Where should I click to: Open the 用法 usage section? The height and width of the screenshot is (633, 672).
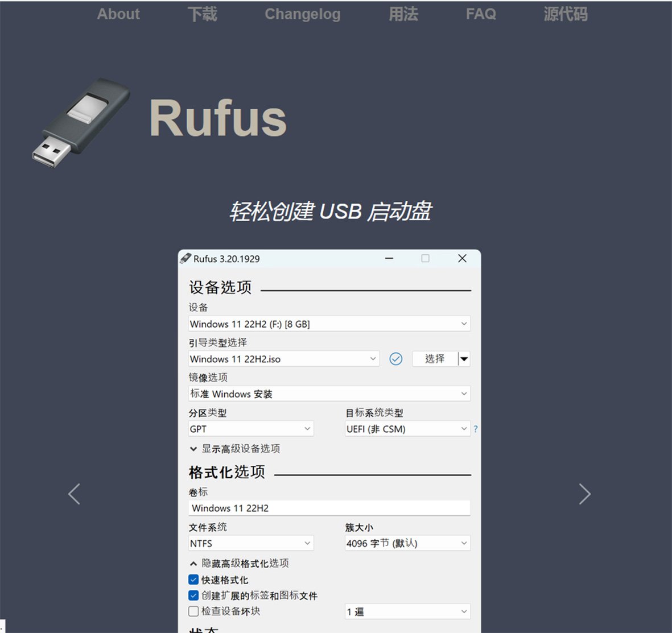coord(403,14)
